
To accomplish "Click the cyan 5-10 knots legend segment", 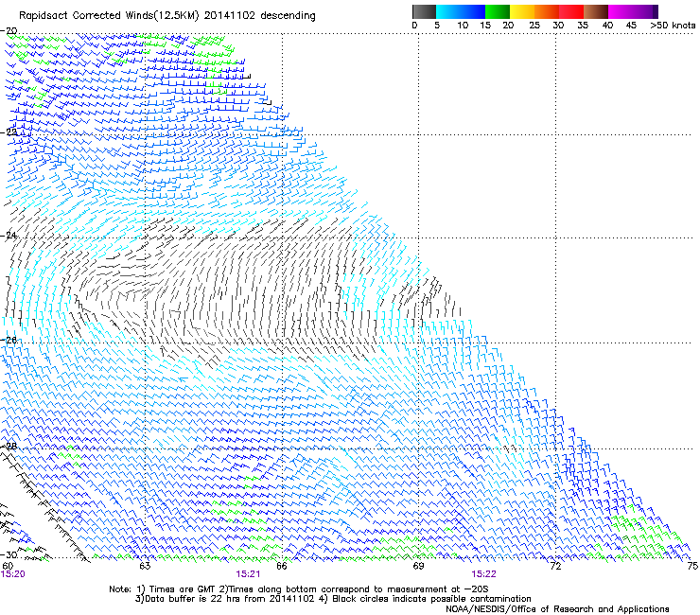I will pyautogui.click(x=447, y=11).
